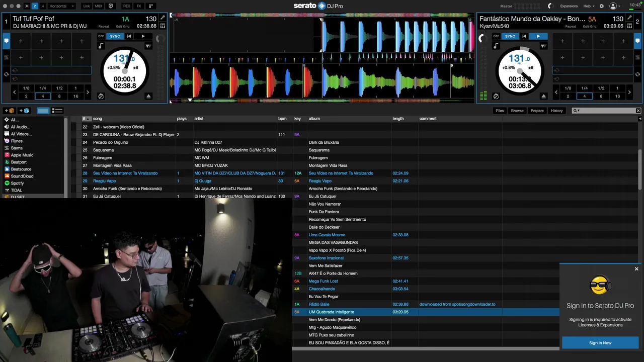Image resolution: width=644 pixels, height=362 pixels.
Task: Shift deck 2 loop sizes right
Action: 630,92
